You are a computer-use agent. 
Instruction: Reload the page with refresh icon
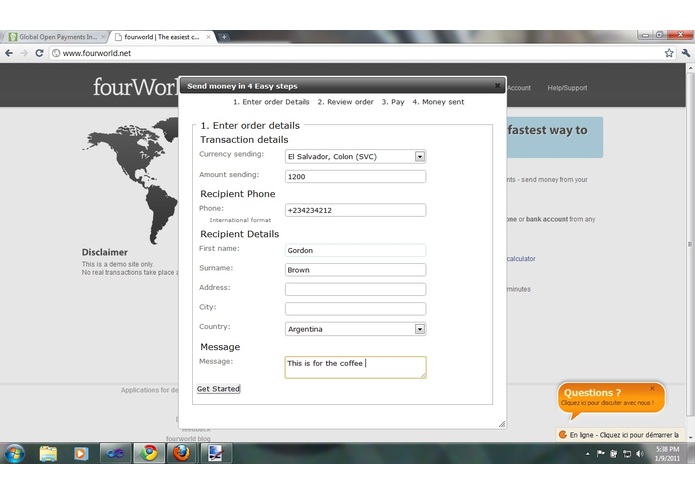[x=39, y=53]
